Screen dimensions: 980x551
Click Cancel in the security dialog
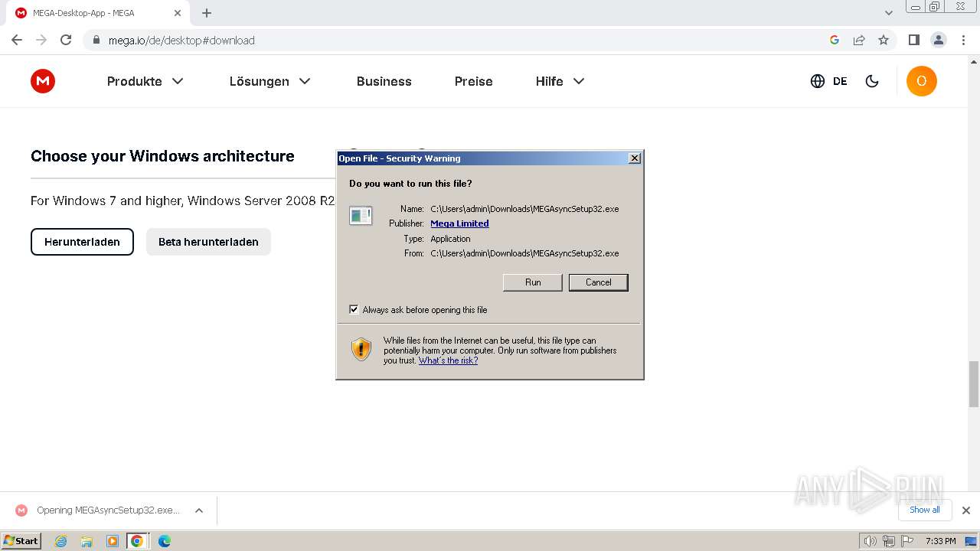point(599,282)
